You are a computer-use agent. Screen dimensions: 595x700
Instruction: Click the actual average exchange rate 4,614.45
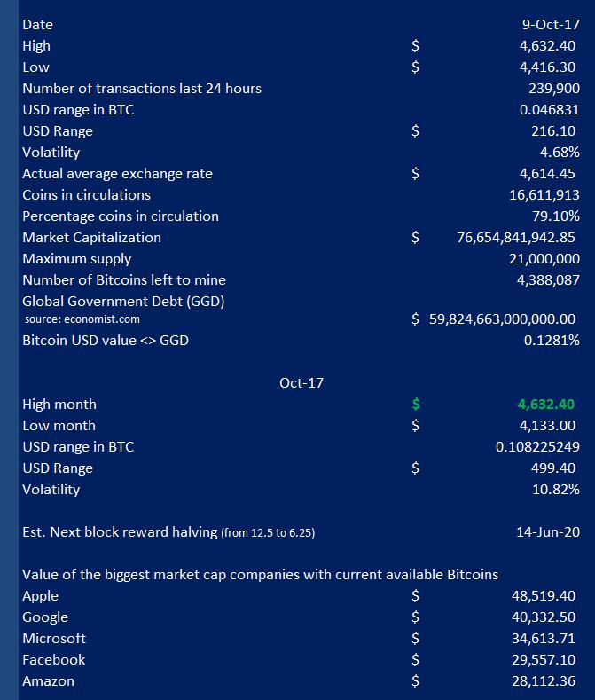point(549,174)
